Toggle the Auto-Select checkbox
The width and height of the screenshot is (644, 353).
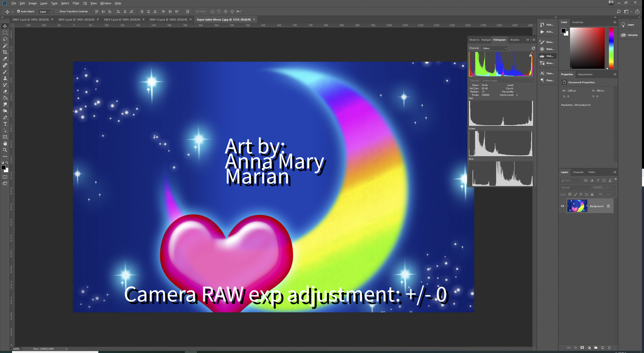coord(19,11)
